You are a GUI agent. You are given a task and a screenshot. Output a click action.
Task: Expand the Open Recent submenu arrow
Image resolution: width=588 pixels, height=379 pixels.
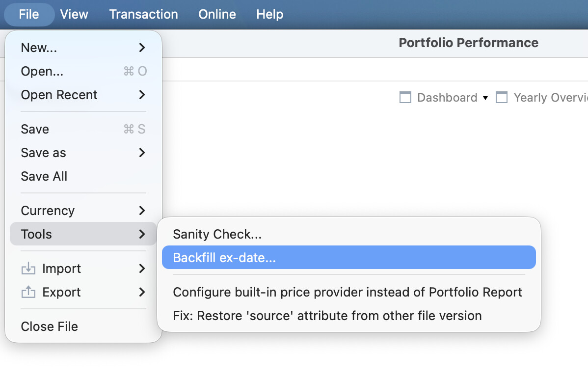(x=142, y=95)
